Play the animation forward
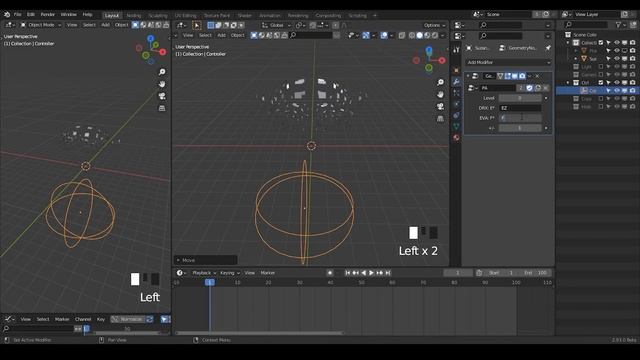The height and width of the screenshot is (360, 640). point(371,273)
